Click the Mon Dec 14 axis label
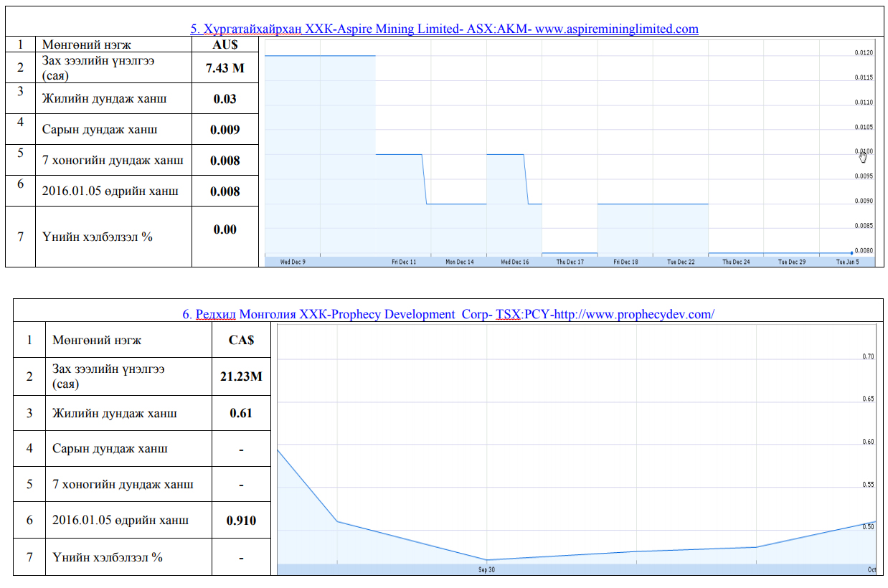This screenshot has height=588, width=888. (x=460, y=262)
